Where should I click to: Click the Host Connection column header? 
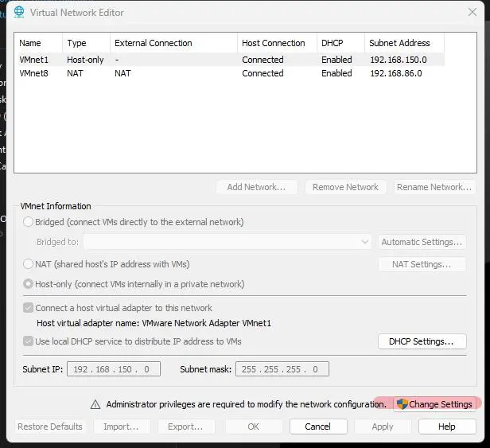point(277,43)
